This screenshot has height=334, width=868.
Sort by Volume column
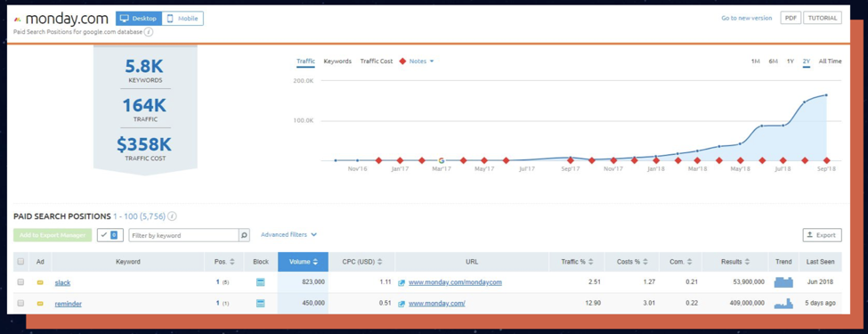303,262
